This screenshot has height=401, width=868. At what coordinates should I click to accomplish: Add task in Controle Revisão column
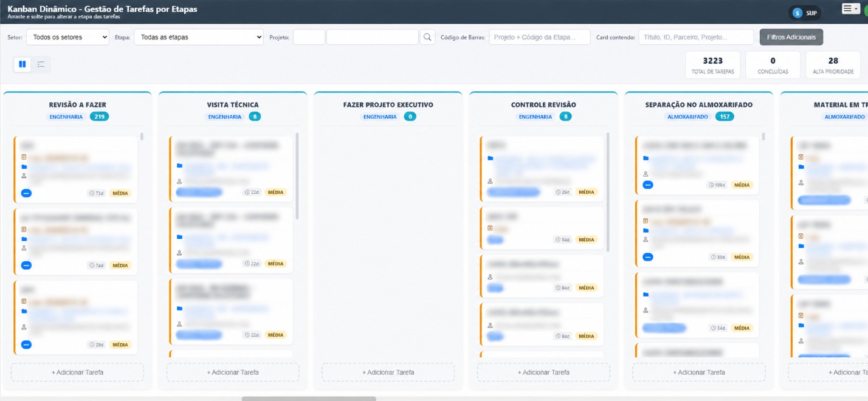tap(543, 372)
